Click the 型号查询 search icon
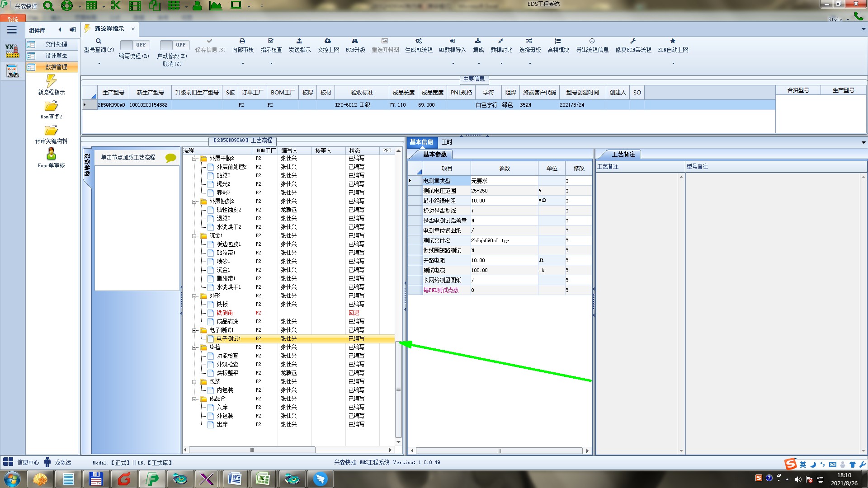Image resolution: width=868 pixels, height=488 pixels. click(x=99, y=41)
